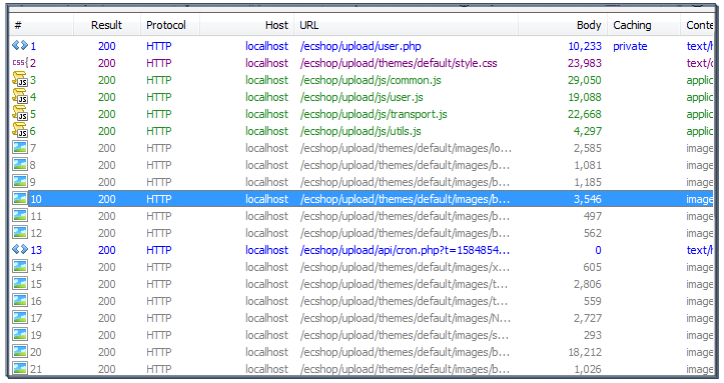The width and height of the screenshot is (724, 383).
Task: Click the image icon of session 16
Action: [x=20, y=301]
